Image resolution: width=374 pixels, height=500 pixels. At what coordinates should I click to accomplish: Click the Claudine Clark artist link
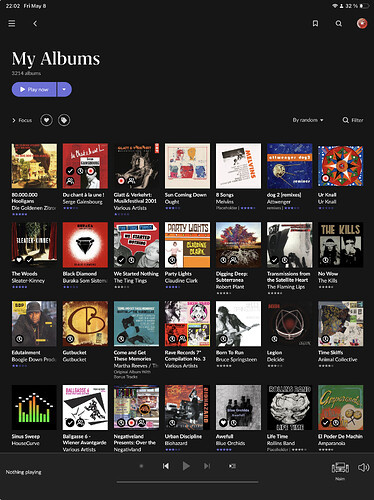pyautogui.click(x=181, y=281)
